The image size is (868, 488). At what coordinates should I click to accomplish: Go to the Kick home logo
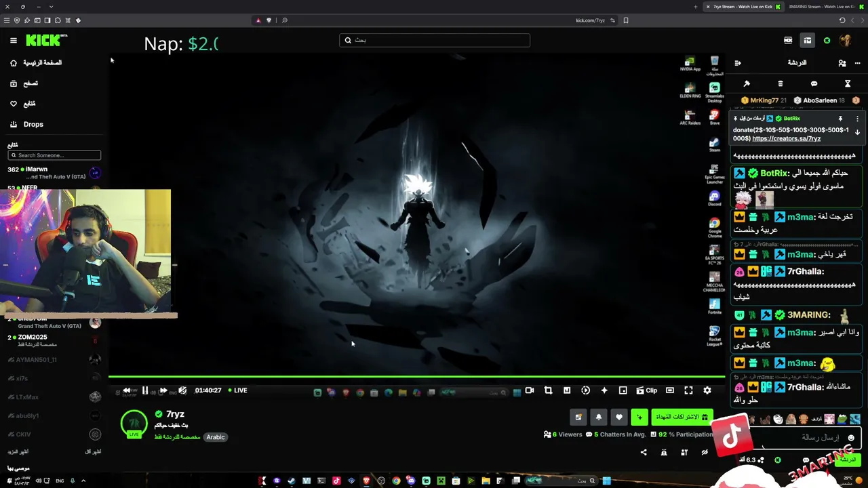[46, 41]
